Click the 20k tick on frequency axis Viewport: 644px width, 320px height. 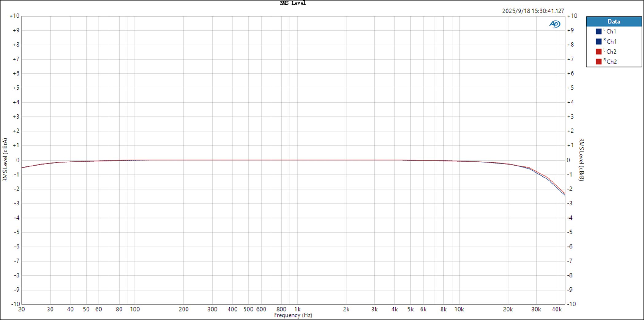pos(508,309)
